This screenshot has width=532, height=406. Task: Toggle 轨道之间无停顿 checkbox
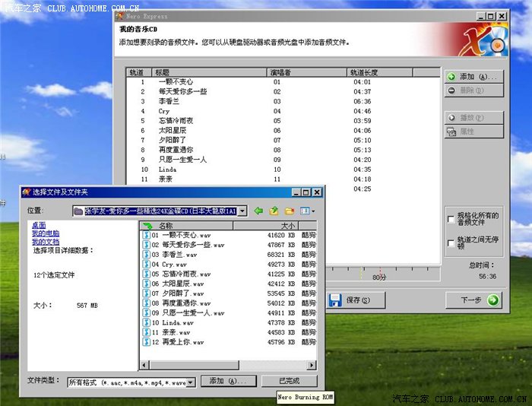pyautogui.click(x=451, y=243)
